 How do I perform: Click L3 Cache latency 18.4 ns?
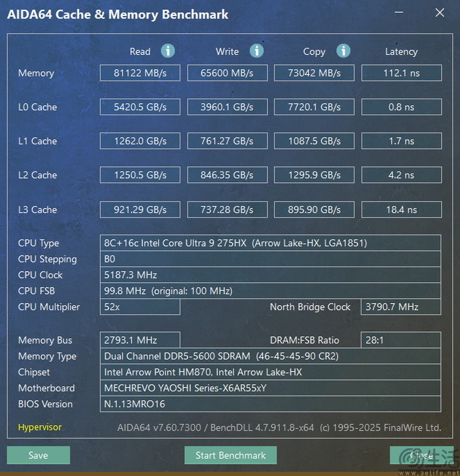[401, 209]
